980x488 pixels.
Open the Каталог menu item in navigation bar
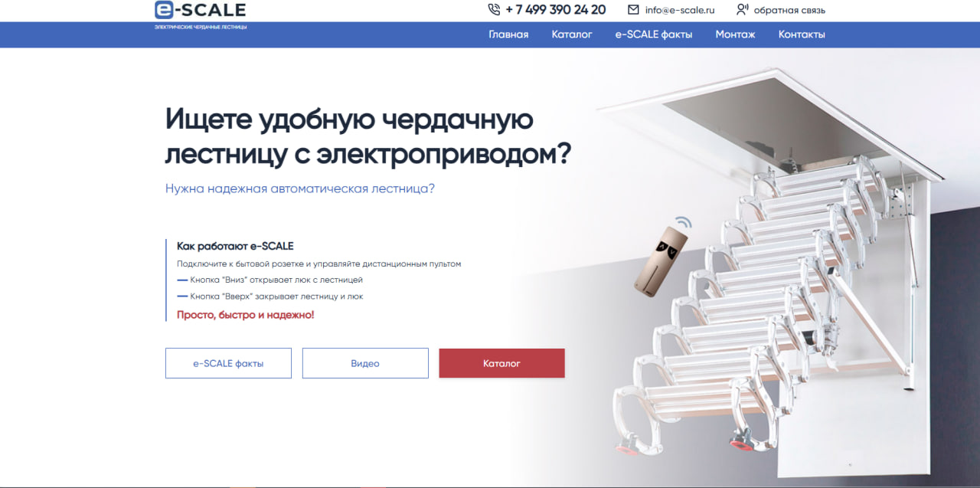[572, 34]
